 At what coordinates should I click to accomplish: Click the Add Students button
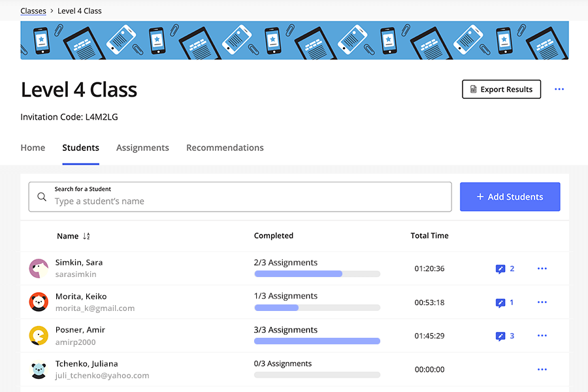tap(510, 197)
